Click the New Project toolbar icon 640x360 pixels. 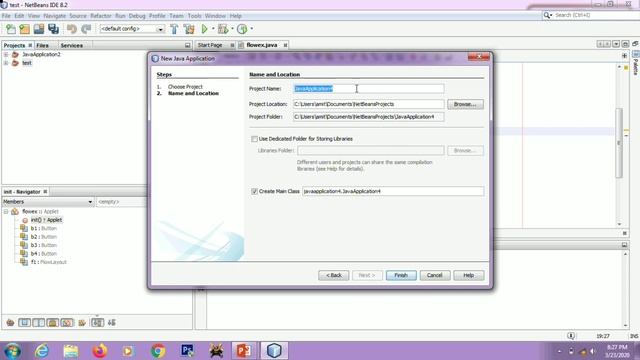point(24,29)
